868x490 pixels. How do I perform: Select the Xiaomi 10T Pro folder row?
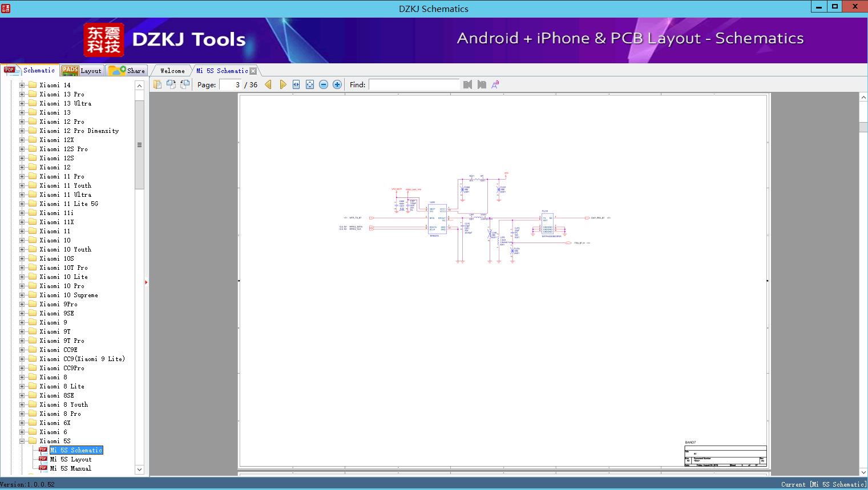(x=64, y=268)
